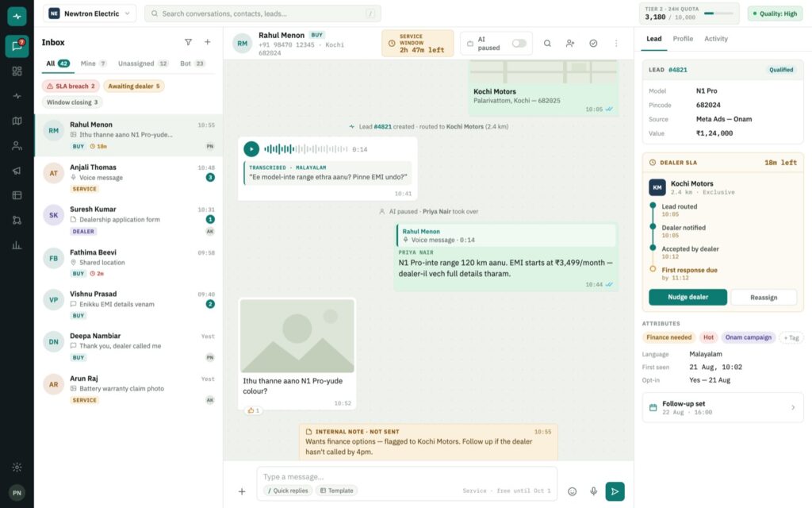Open the analytics bar chart icon in sidebar
This screenshot has height=508, width=812.
tap(17, 245)
